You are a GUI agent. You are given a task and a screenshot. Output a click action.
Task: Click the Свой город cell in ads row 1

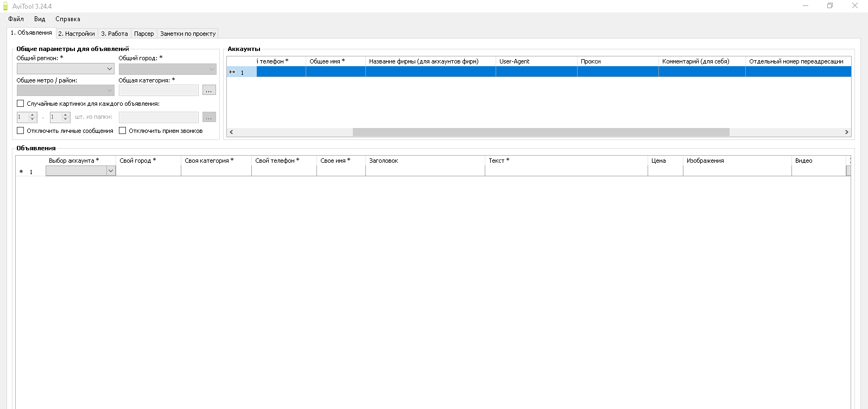coord(148,171)
